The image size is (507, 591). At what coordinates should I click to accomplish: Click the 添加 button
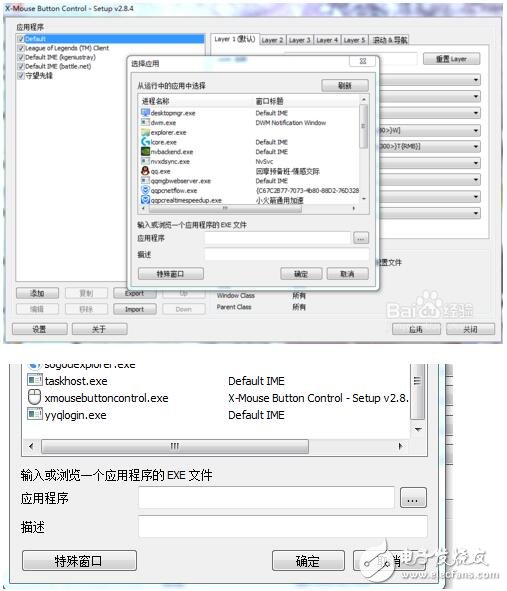pos(37,293)
